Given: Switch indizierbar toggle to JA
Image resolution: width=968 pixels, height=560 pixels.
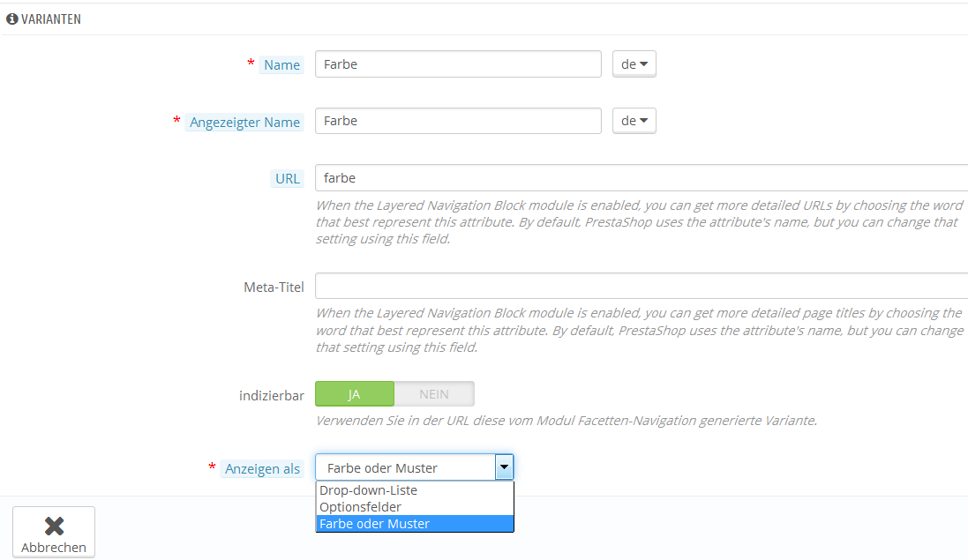Looking at the screenshot, I should point(355,394).
